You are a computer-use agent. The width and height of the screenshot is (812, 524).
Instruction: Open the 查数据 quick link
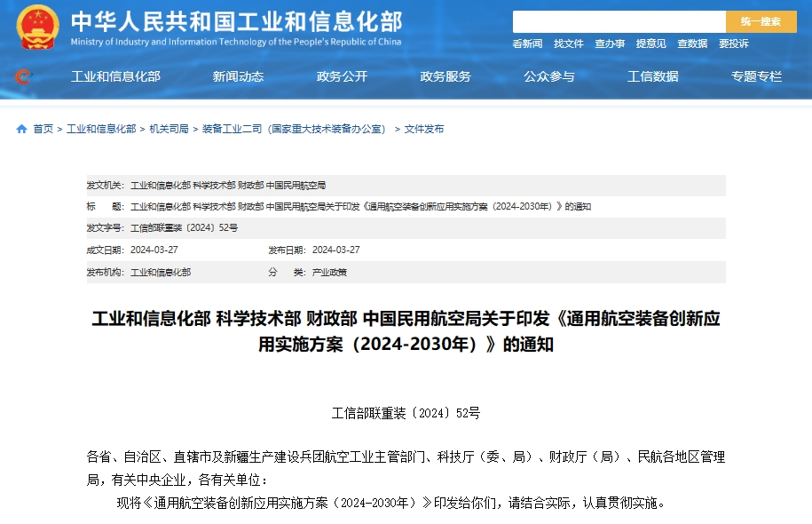692,44
